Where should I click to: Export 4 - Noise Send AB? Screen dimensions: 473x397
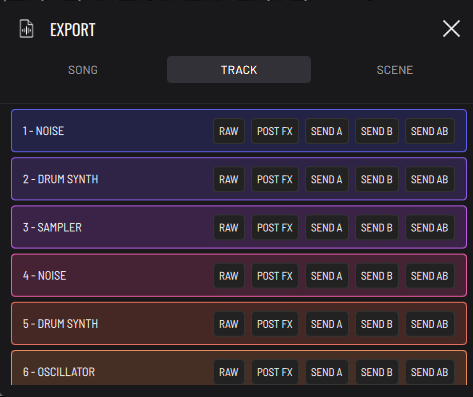pos(429,276)
